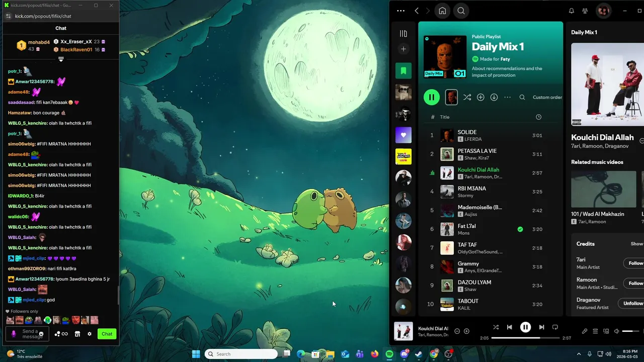
Task: Seek within song progress bar
Action: click(525, 338)
